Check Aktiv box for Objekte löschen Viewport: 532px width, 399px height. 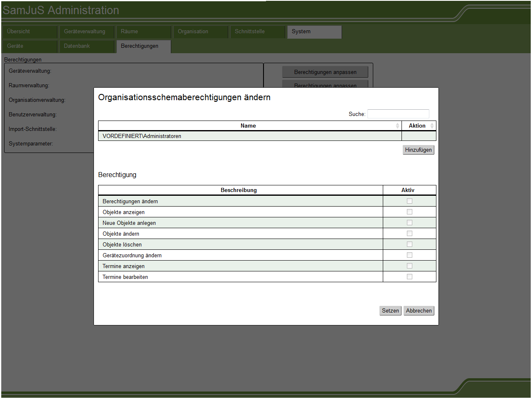409,244
